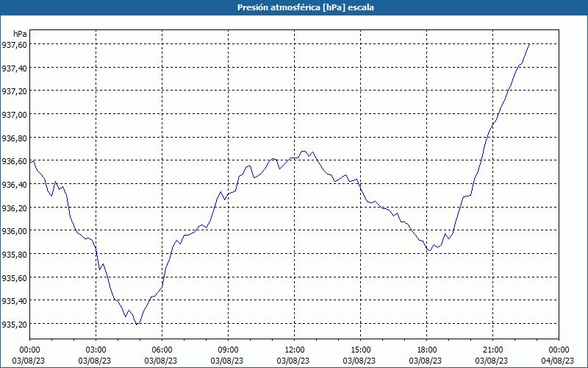588x368 pixels.
Task: Select the 936,40 y-axis value
Action: [x=14, y=185]
